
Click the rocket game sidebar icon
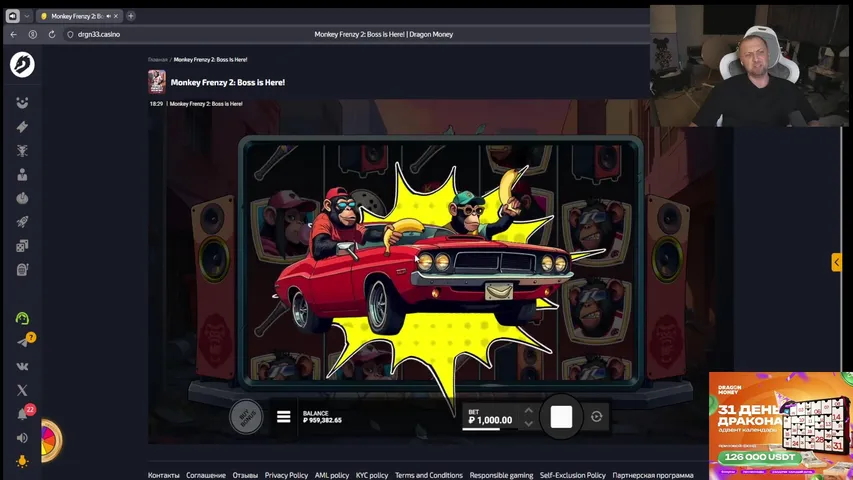click(22, 222)
